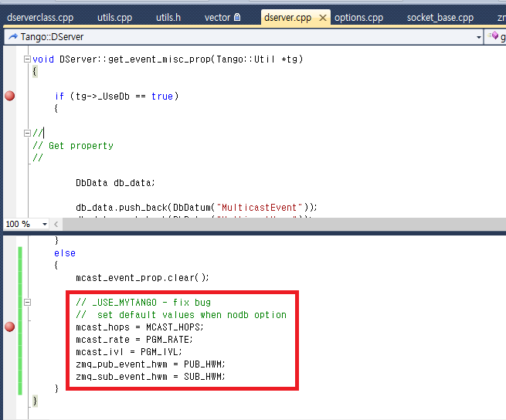Click the void keyword in function signature

(x=43, y=59)
